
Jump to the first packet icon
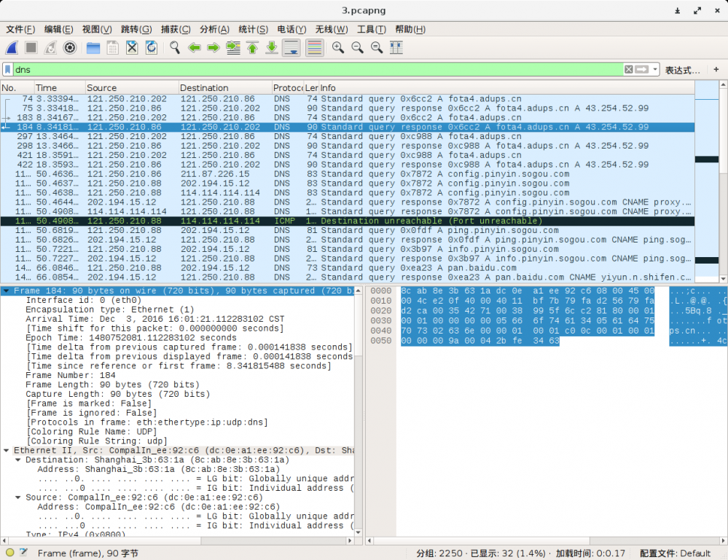[252, 47]
